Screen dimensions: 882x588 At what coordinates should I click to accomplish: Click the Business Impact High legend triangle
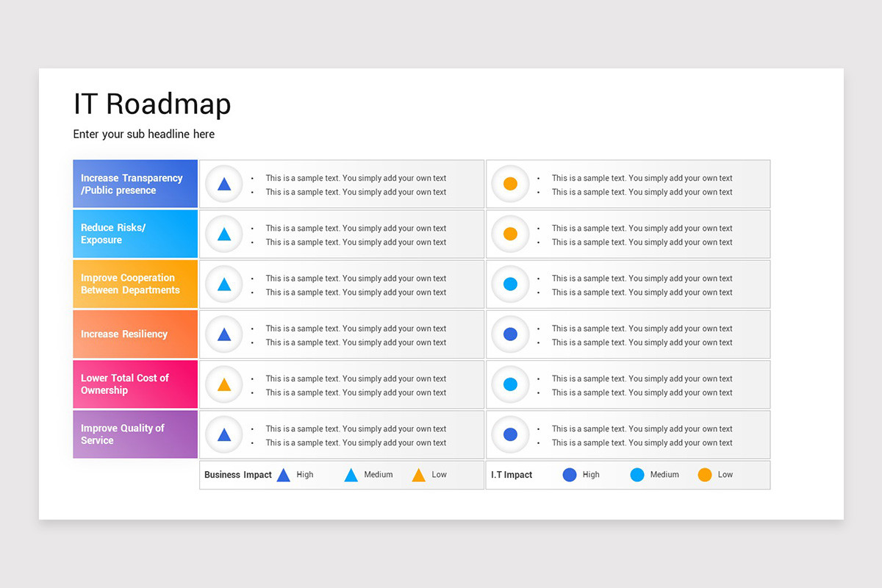pyautogui.click(x=284, y=475)
